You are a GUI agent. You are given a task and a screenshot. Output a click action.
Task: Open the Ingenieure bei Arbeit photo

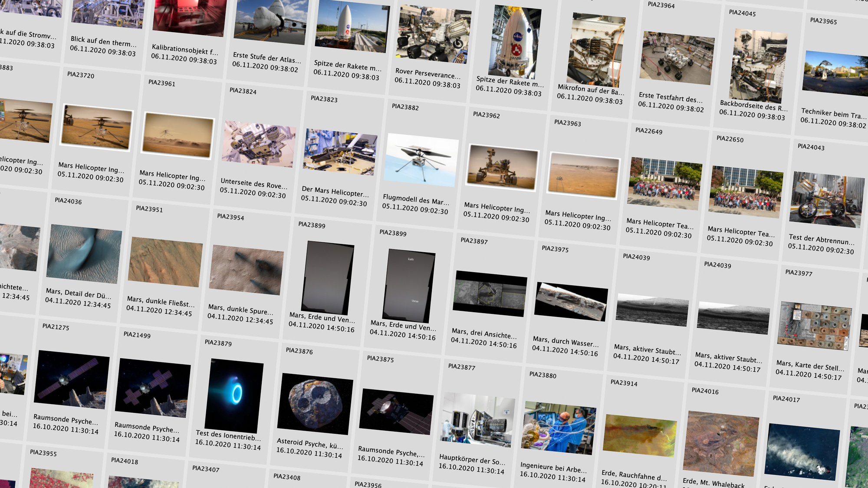click(558, 428)
